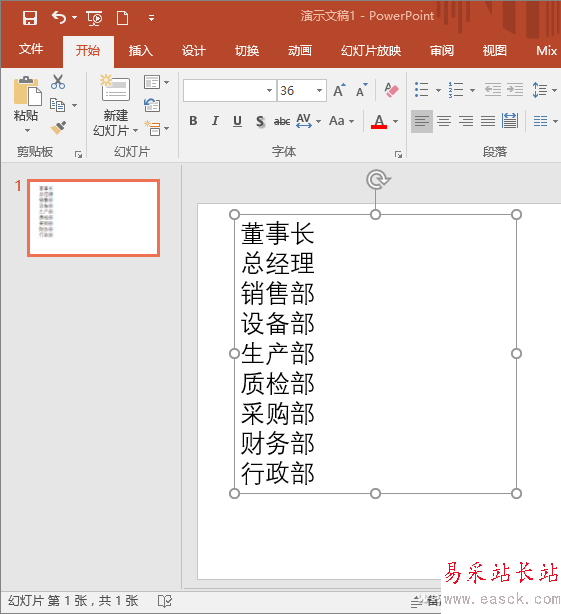Toggle bold formatting
The image size is (561, 614).
tap(193, 121)
